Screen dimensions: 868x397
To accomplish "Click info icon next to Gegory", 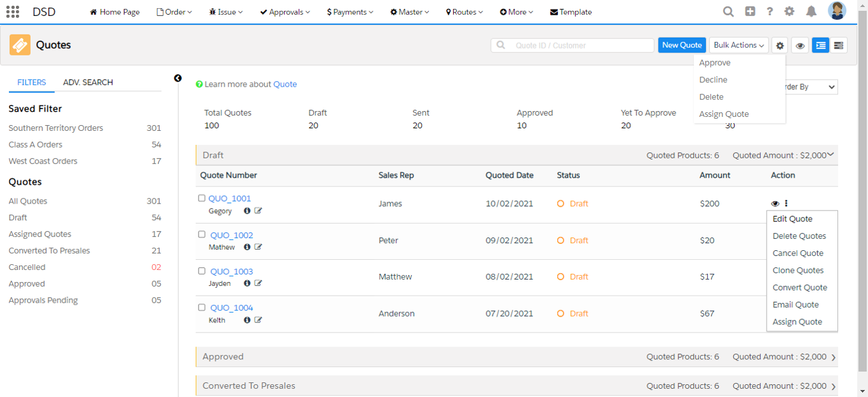I will click(247, 211).
